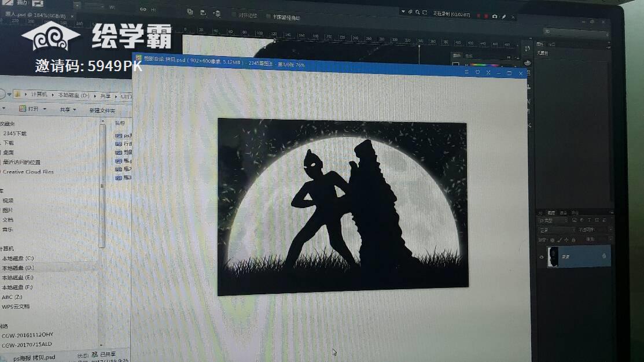
Task: Switch to the 色板 tab
Action: pos(469,56)
